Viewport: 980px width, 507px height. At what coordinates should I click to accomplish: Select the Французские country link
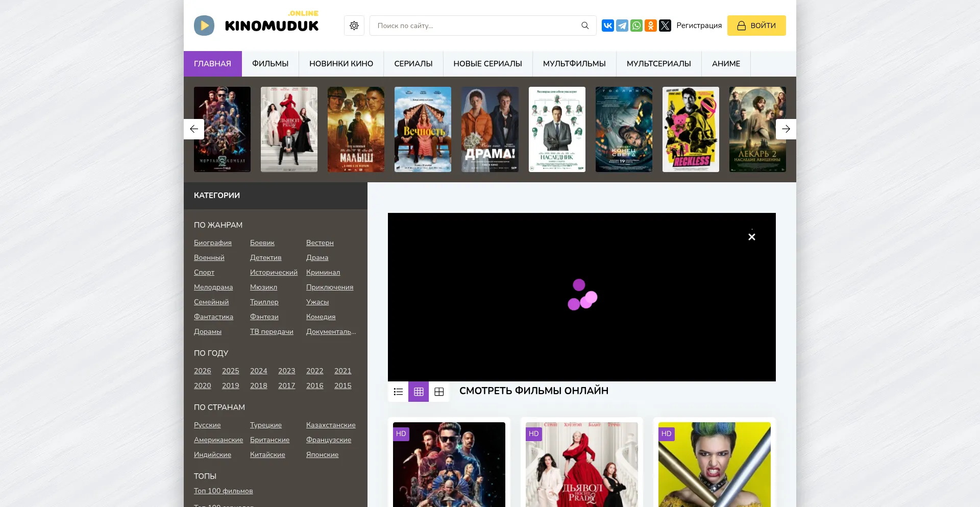329,440
